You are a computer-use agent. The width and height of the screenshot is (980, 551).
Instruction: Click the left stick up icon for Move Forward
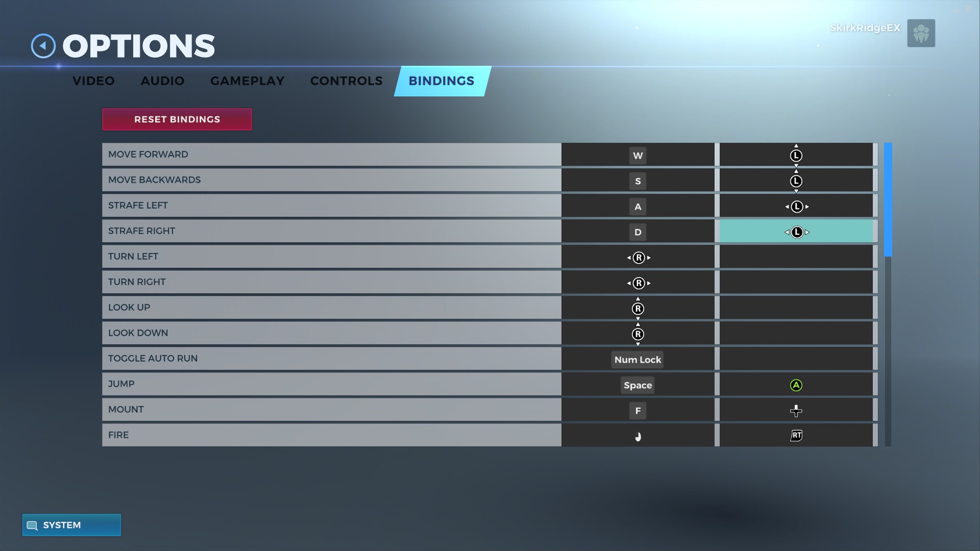[796, 155]
